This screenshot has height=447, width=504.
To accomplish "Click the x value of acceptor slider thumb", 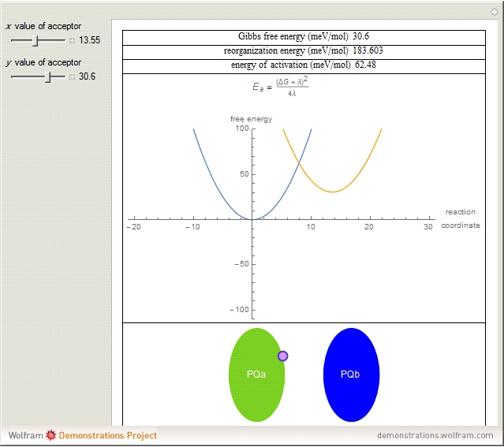I will coord(35,41).
